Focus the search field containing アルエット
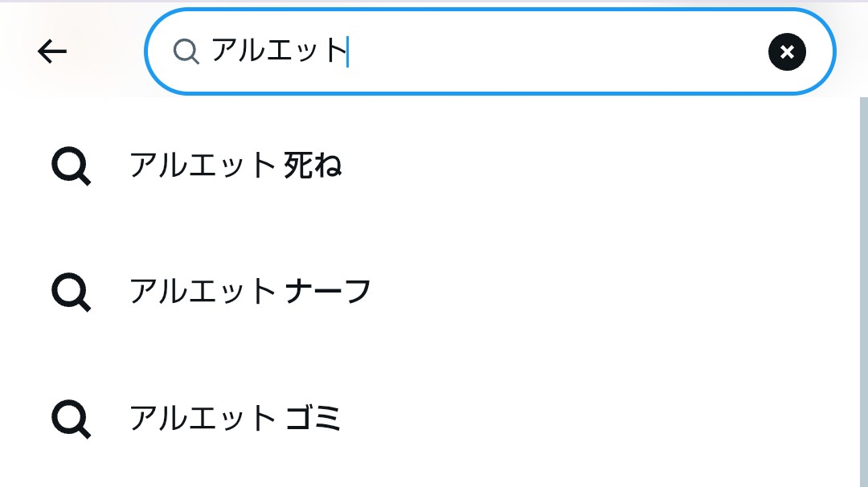The image size is (868, 487). tap(489, 51)
